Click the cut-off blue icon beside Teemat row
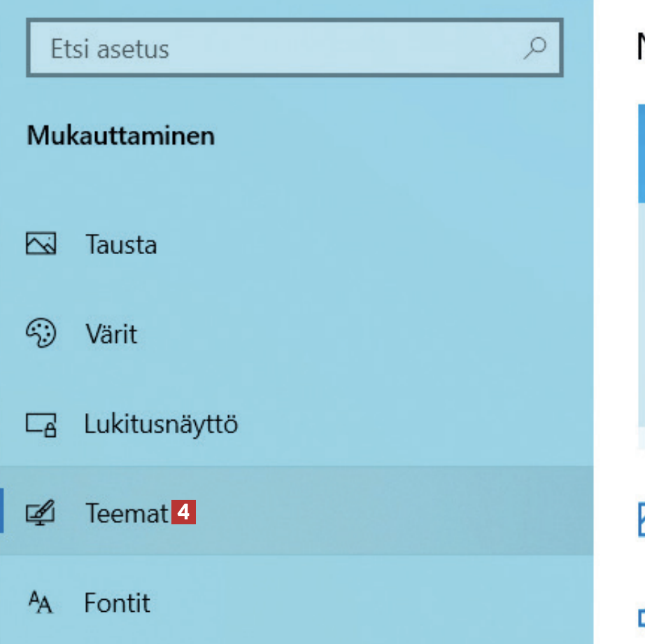Screen dimensions: 645x644 [641, 519]
